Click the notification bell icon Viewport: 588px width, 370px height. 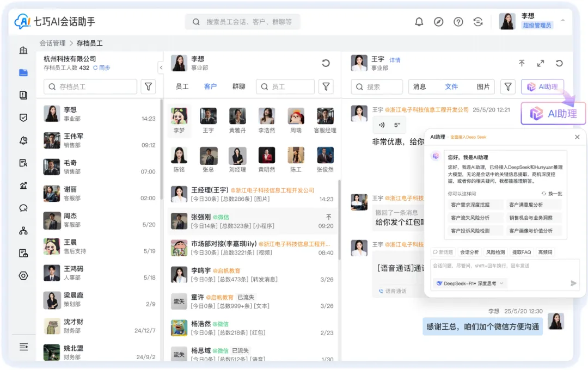[x=419, y=22]
